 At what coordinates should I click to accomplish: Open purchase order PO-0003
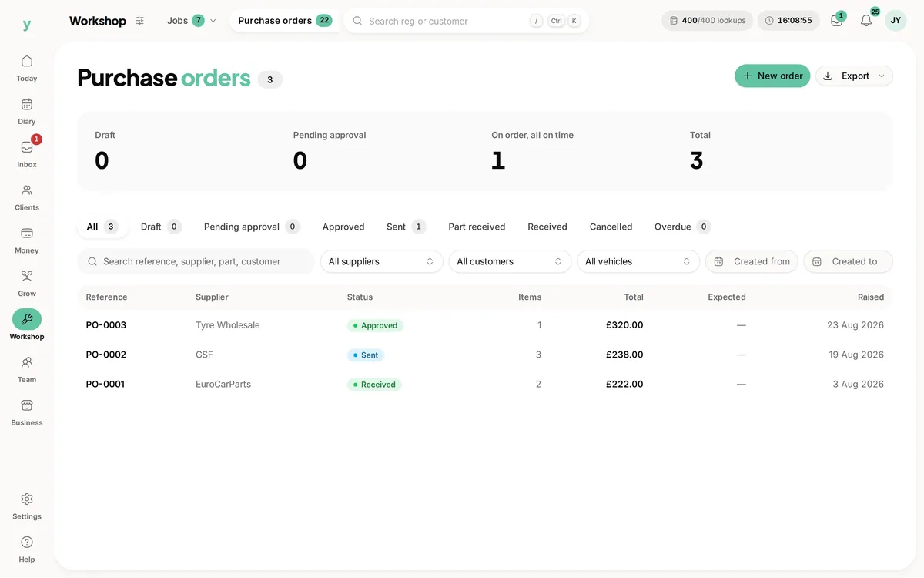pos(106,325)
